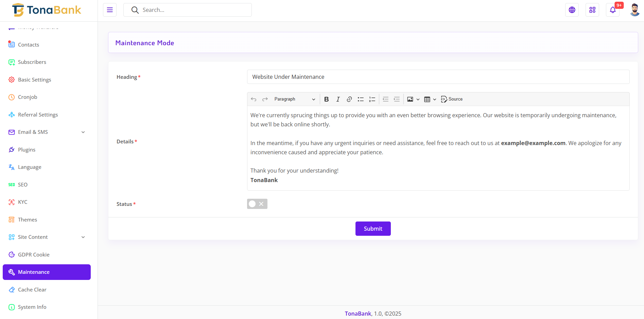Image resolution: width=644 pixels, height=319 pixels.
Task: Expand the Email & SMS menu
Action: pos(47,132)
